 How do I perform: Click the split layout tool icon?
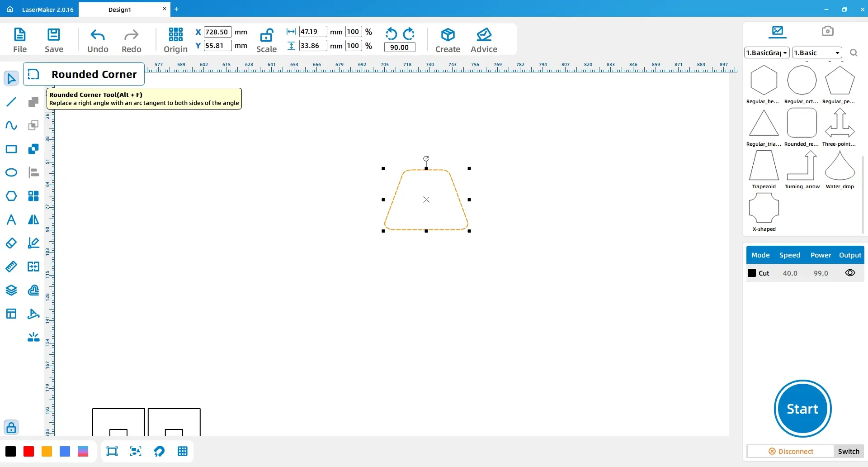(33, 267)
